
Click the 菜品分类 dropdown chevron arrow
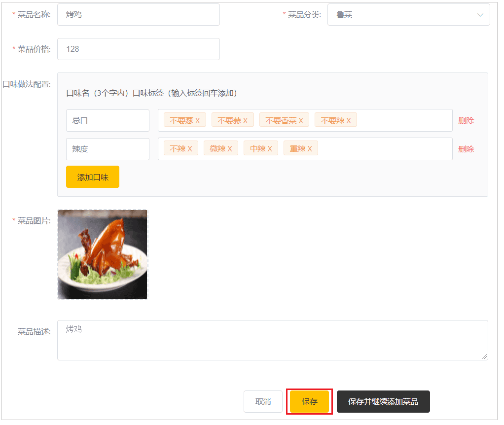(480, 15)
